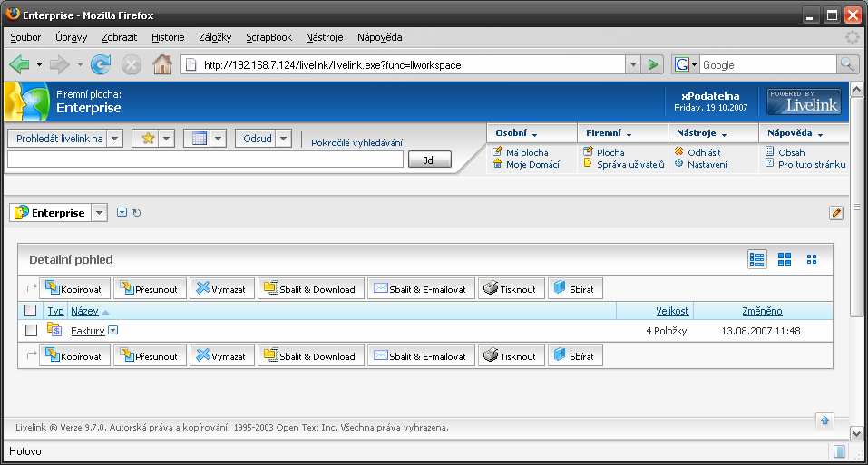868x465 pixels.
Task: Click the Firefox Forward arrow button
Action: pyautogui.click(x=59, y=64)
